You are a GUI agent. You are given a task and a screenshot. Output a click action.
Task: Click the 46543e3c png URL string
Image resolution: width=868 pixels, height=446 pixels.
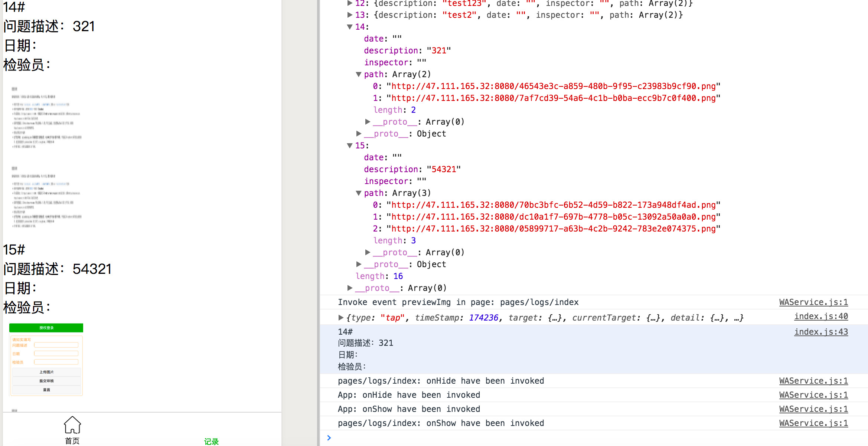553,86
